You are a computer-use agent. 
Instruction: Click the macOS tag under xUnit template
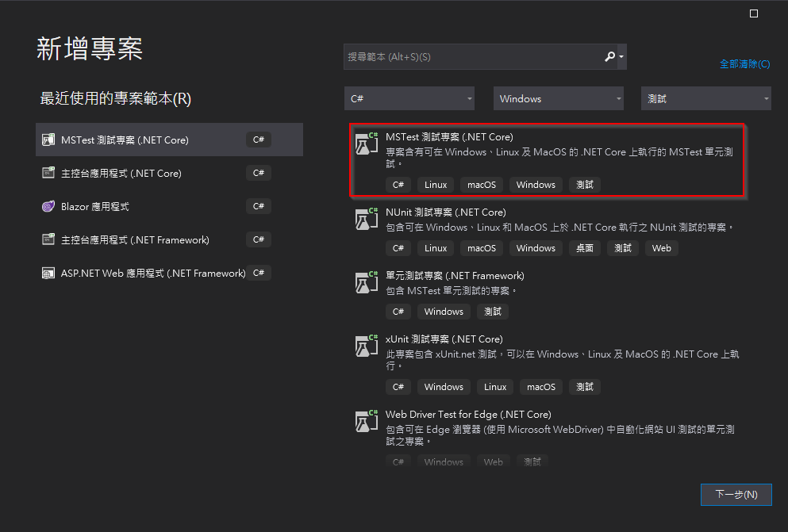point(541,387)
